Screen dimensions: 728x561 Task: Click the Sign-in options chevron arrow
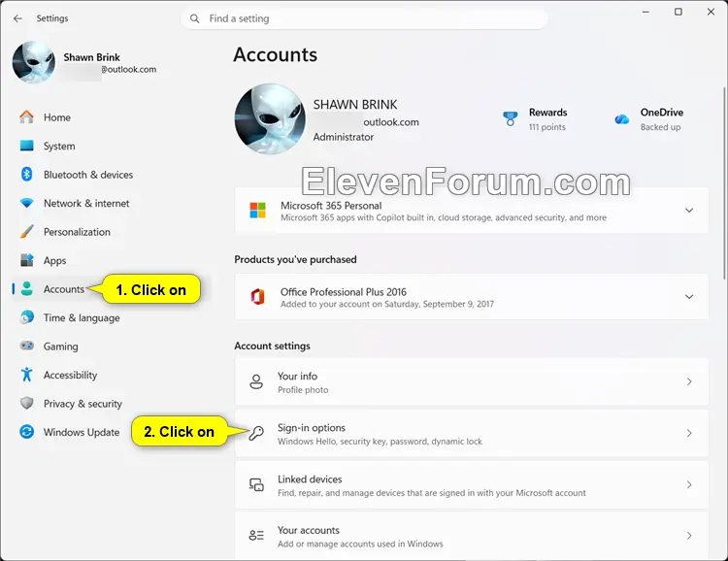(x=689, y=433)
